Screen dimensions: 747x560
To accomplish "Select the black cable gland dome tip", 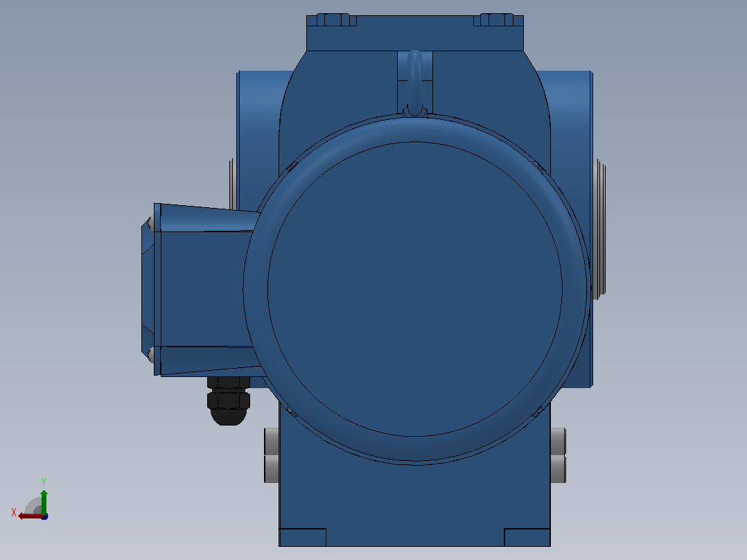I will click(x=229, y=417).
